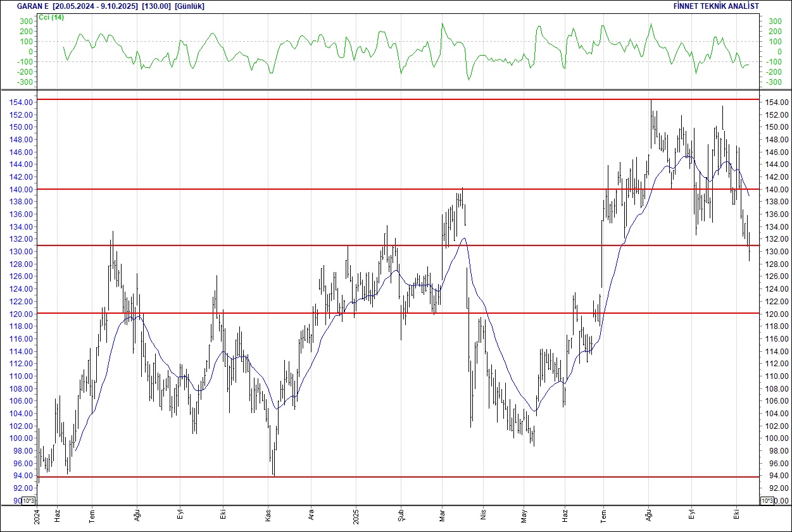Click the 2025 year marker on time axis
This screenshot has width=792, height=532.
pos(356,517)
